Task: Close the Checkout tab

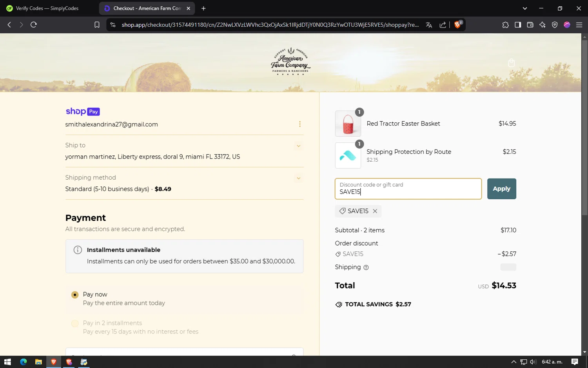Action: (x=189, y=8)
